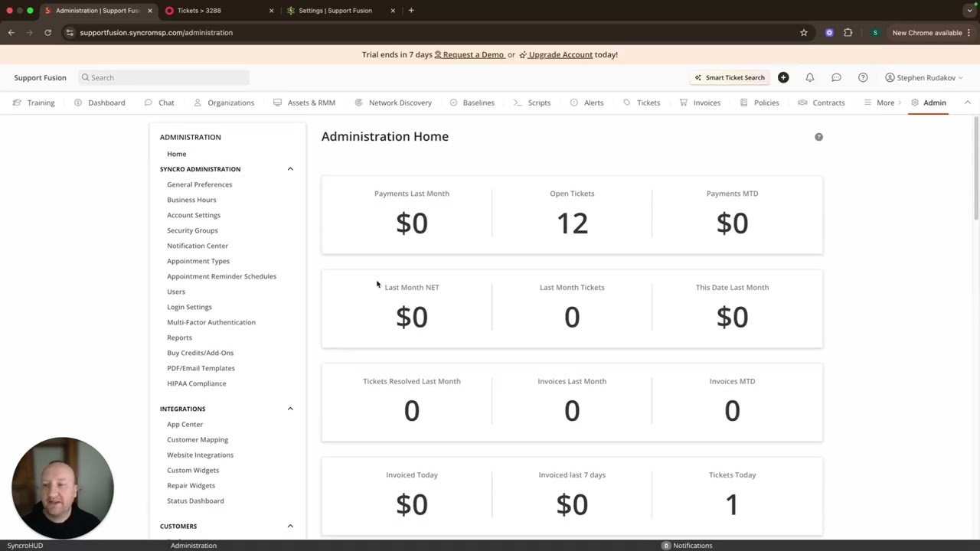Open the Invoices nav item

[x=700, y=103]
